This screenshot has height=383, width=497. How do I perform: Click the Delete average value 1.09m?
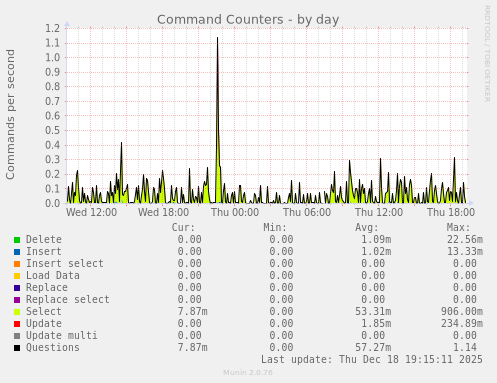pyautogui.click(x=376, y=239)
